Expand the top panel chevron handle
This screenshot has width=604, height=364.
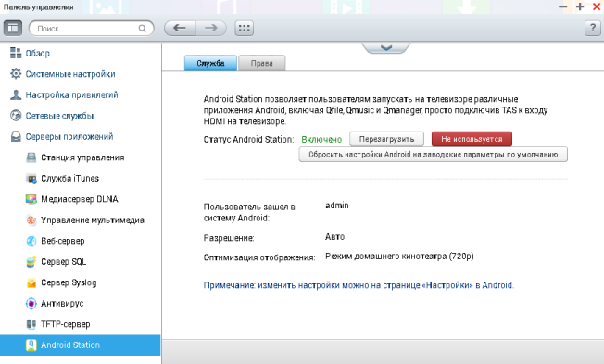tap(386, 48)
